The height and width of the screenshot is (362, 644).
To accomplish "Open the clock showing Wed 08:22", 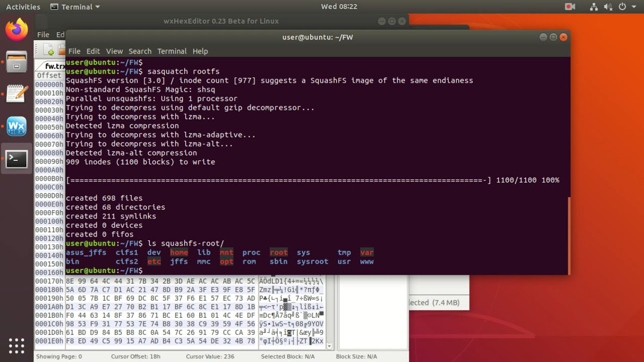I will coord(339,7).
